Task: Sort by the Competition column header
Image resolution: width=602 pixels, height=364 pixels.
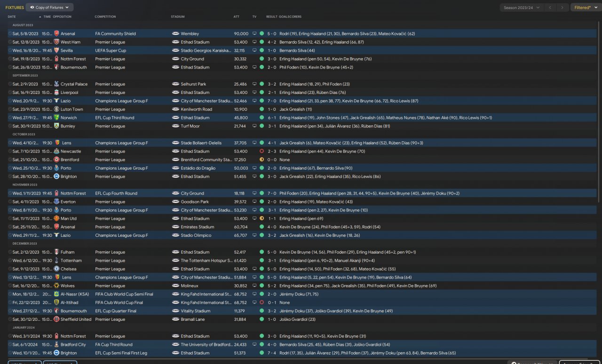Action: pyautogui.click(x=105, y=17)
